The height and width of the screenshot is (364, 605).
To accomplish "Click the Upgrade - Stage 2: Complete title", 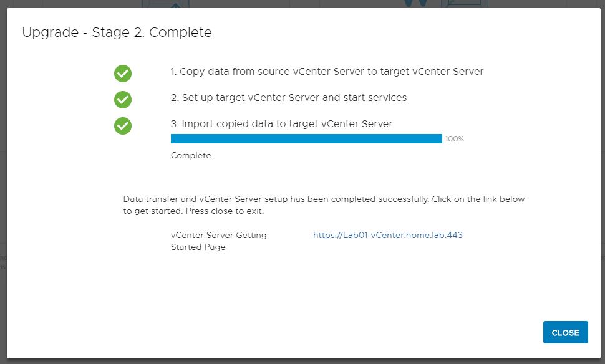I will tap(117, 32).
